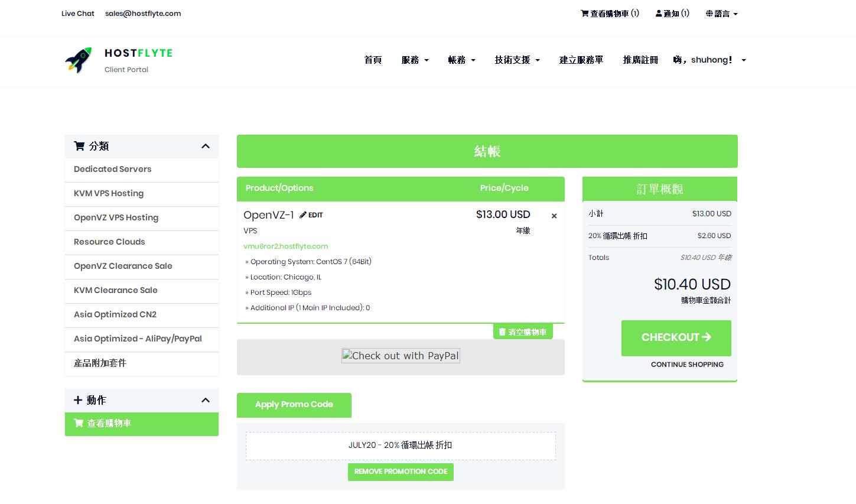The width and height of the screenshot is (856, 504).
Task: Select Asia Optimized CN2 category
Action: [142, 315]
